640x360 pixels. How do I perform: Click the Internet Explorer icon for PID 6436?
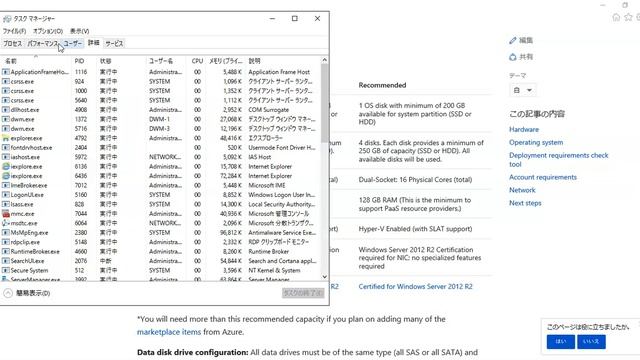pos(6,176)
